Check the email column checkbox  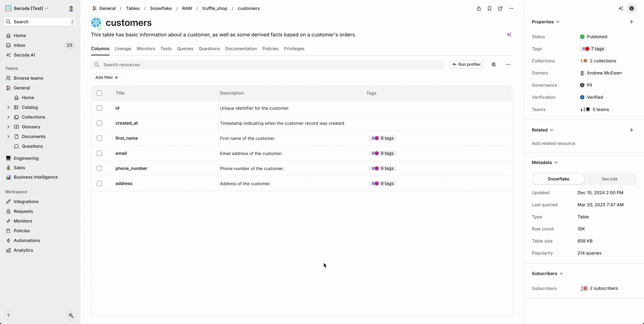point(99,153)
